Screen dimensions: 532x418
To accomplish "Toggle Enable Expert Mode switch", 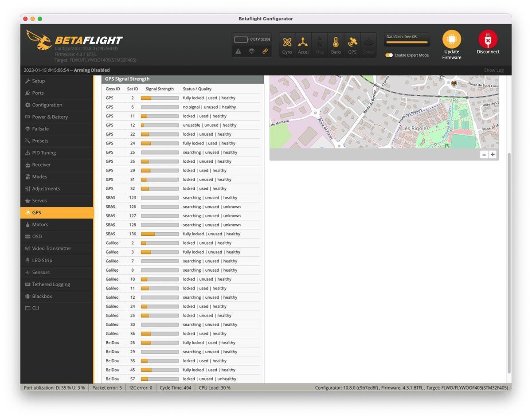I will 389,55.
